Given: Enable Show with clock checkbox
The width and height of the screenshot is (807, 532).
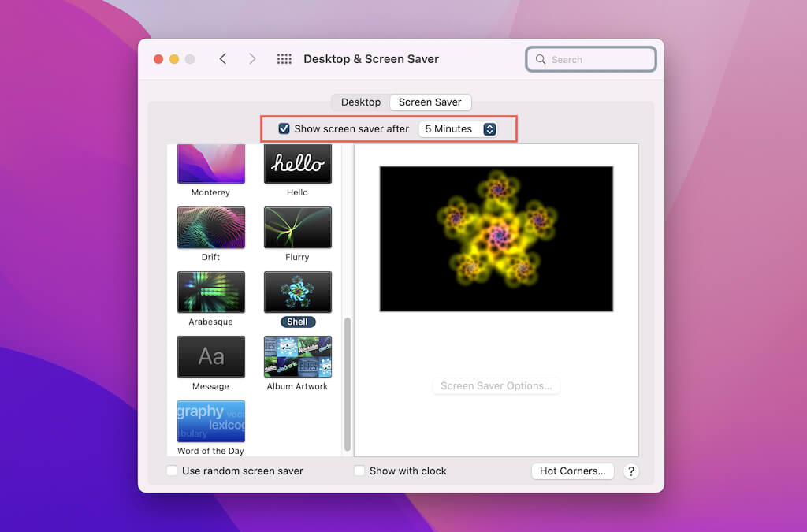Looking at the screenshot, I should click(359, 471).
